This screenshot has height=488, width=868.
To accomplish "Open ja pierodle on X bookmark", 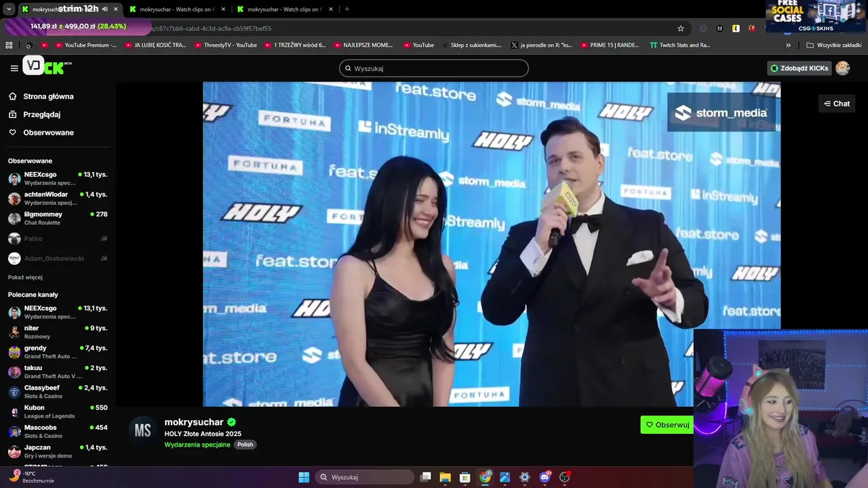I will click(541, 45).
